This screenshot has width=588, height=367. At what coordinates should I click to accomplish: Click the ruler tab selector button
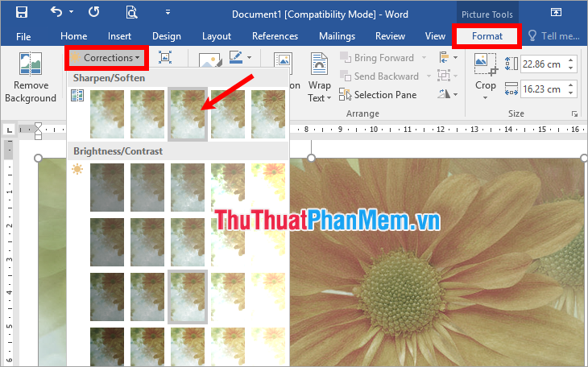(x=9, y=130)
